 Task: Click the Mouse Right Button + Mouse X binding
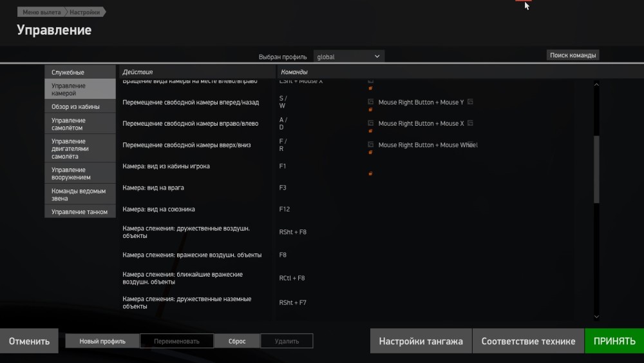[x=421, y=123]
